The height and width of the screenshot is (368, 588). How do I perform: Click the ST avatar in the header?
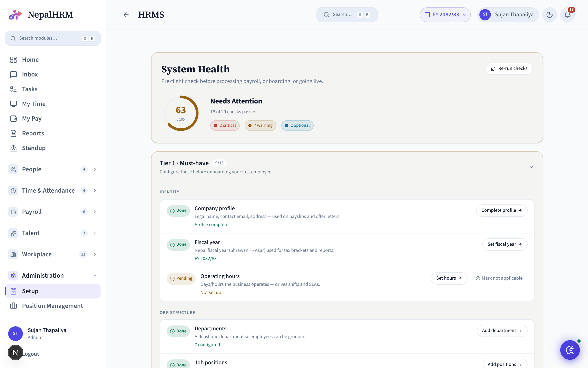tap(485, 15)
